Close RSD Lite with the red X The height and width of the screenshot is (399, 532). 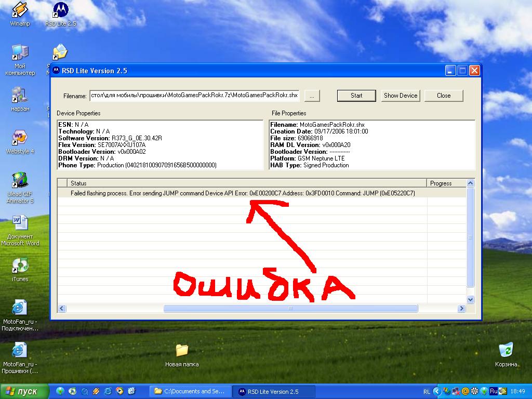click(474, 71)
